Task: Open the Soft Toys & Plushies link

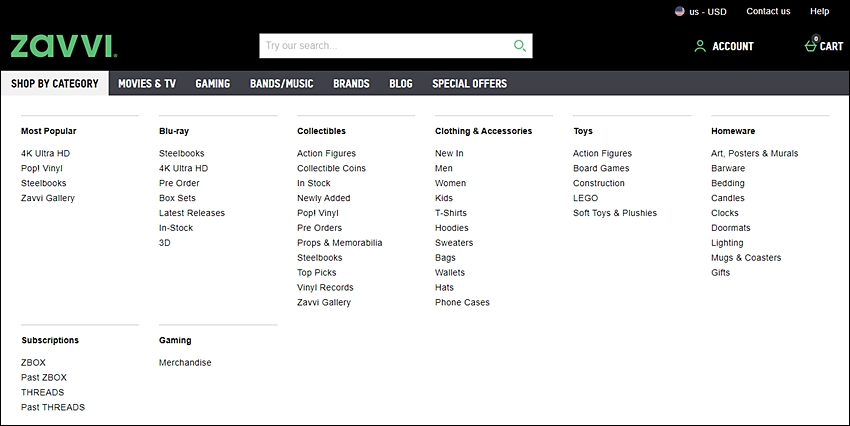Action: (615, 213)
